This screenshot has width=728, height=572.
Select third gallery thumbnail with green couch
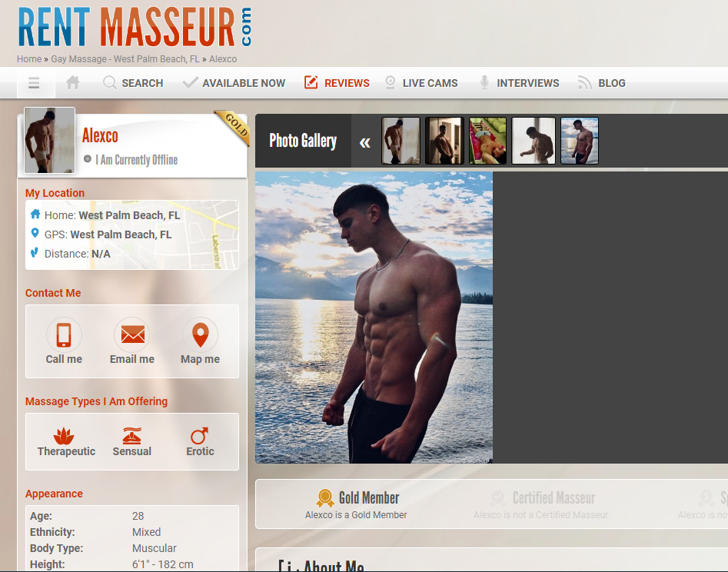pos(487,141)
